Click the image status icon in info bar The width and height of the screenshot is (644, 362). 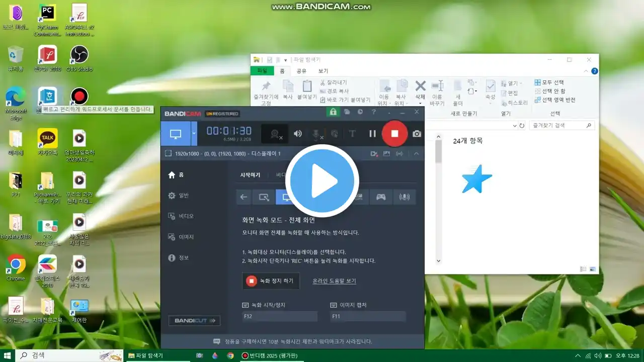pos(386,154)
